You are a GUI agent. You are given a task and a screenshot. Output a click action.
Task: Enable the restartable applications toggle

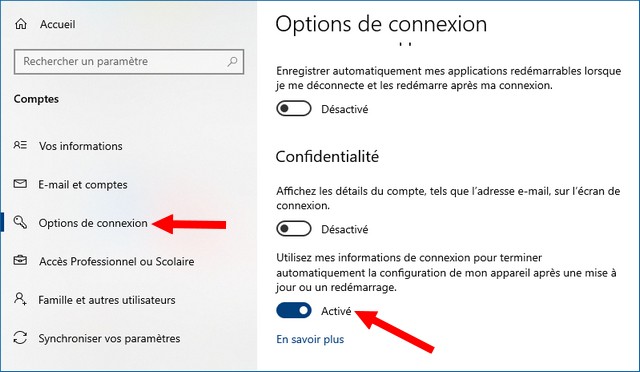pos(294,109)
